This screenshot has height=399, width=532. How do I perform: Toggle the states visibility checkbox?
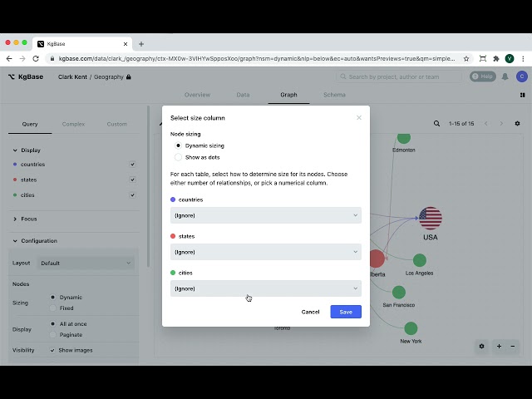(132, 180)
